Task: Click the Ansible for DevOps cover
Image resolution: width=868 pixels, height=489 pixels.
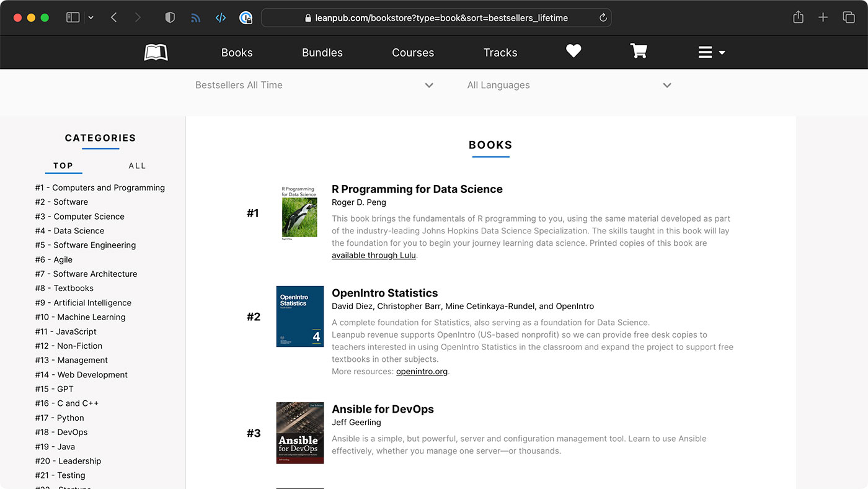Action: pyautogui.click(x=300, y=433)
